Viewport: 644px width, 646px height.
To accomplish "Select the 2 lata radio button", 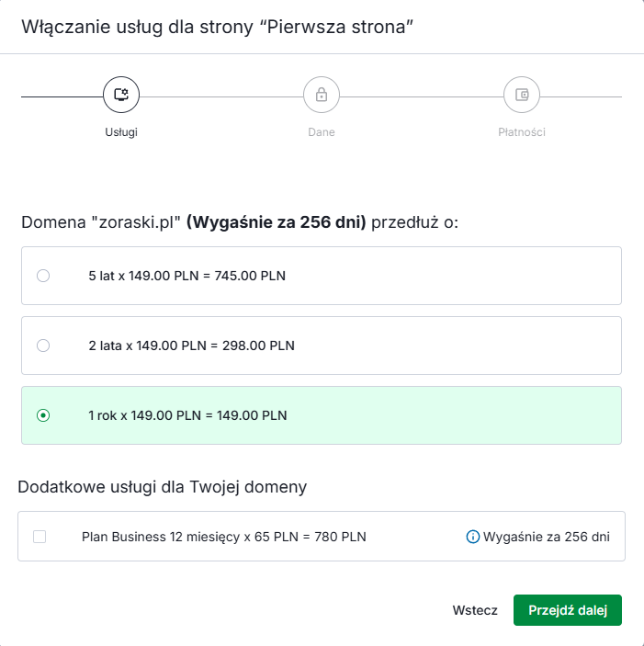I will [x=43, y=346].
